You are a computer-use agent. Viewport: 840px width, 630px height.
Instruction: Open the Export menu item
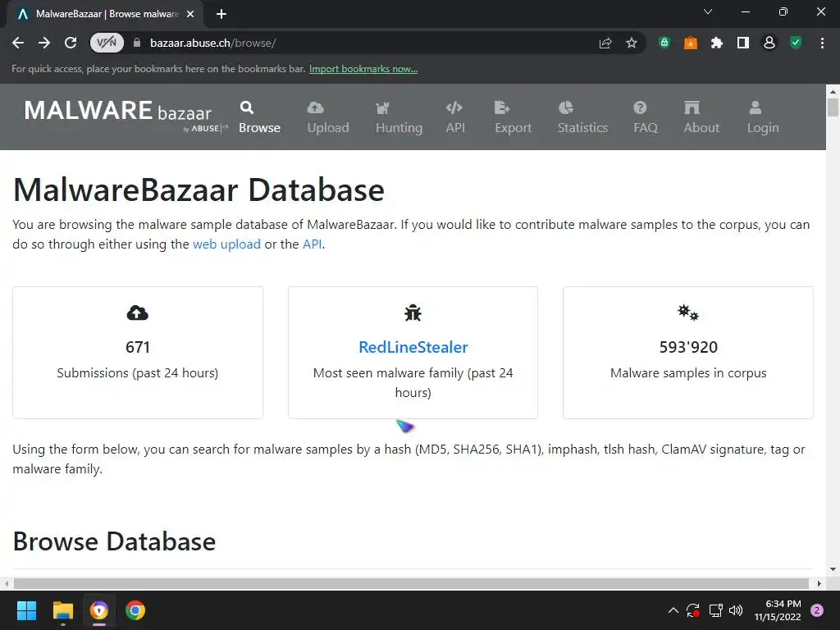(x=514, y=127)
